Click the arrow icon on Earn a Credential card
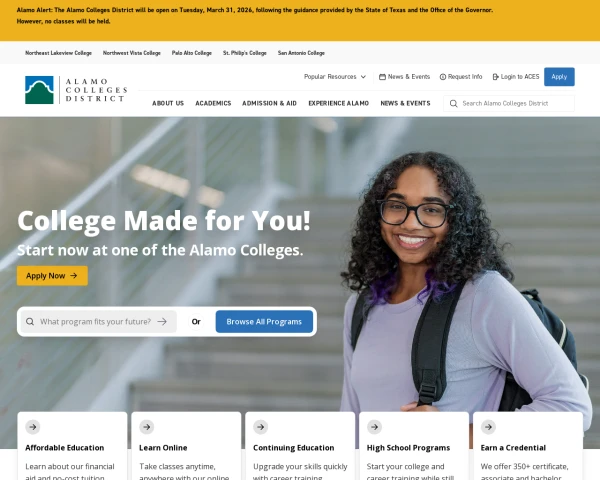This screenshot has height=480, width=600. point(488,427)
